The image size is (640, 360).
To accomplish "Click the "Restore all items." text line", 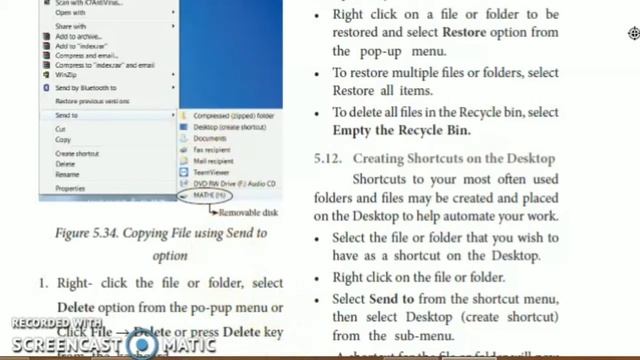I will click(382, 91).
